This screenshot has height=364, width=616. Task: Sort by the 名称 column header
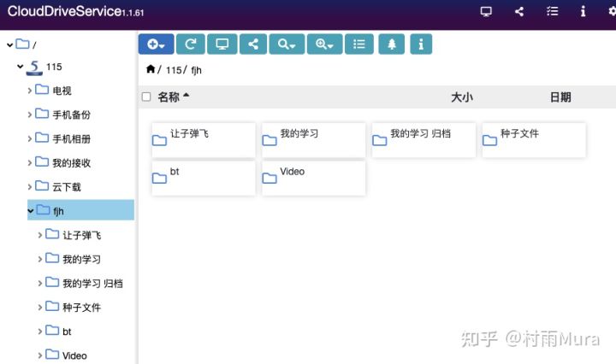pos(169,97)
